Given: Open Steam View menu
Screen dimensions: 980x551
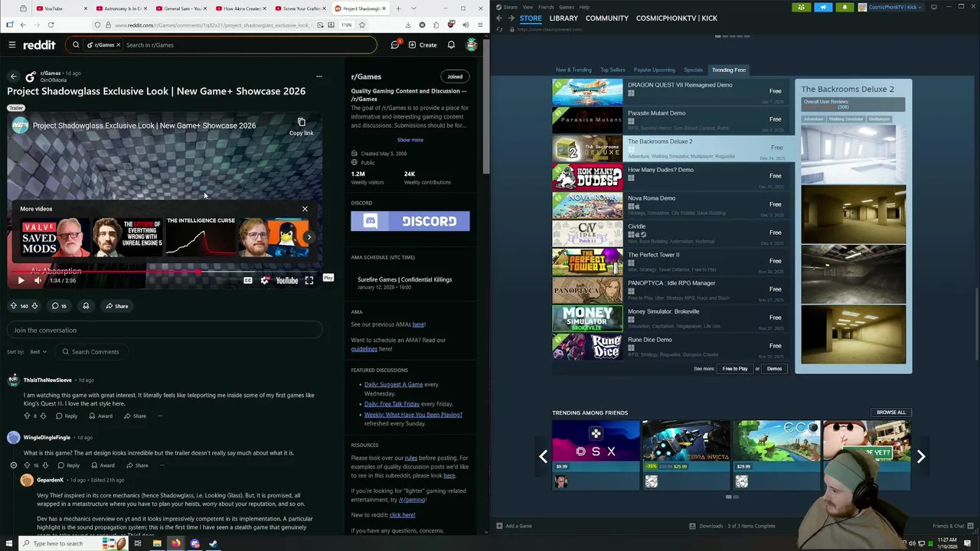Looking at the screenshot, I should click(528, 7).
